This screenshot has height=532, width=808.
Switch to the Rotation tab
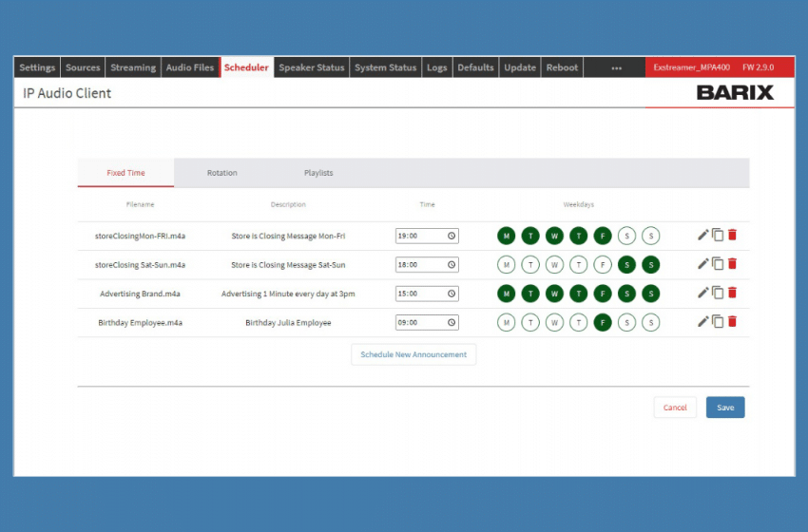[222, 173]
